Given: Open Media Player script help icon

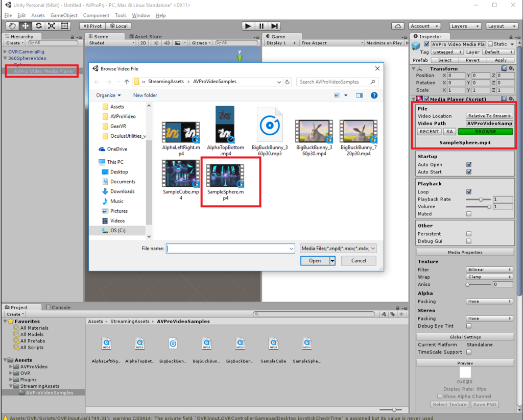Looking at the screenshot, I should [504, 99].
